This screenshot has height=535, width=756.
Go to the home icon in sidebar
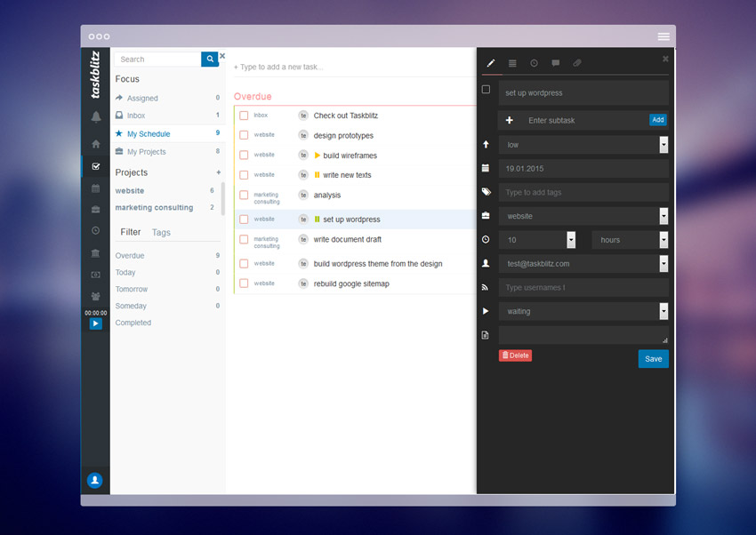95,144
